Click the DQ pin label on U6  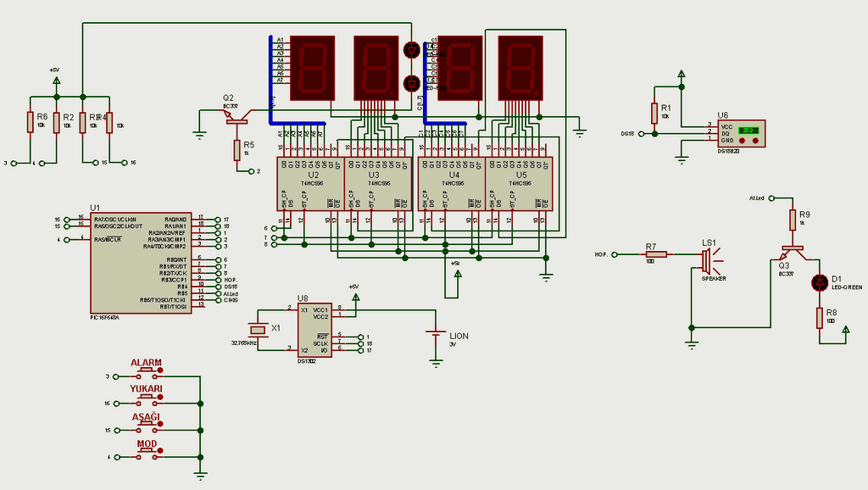[726, 133]
